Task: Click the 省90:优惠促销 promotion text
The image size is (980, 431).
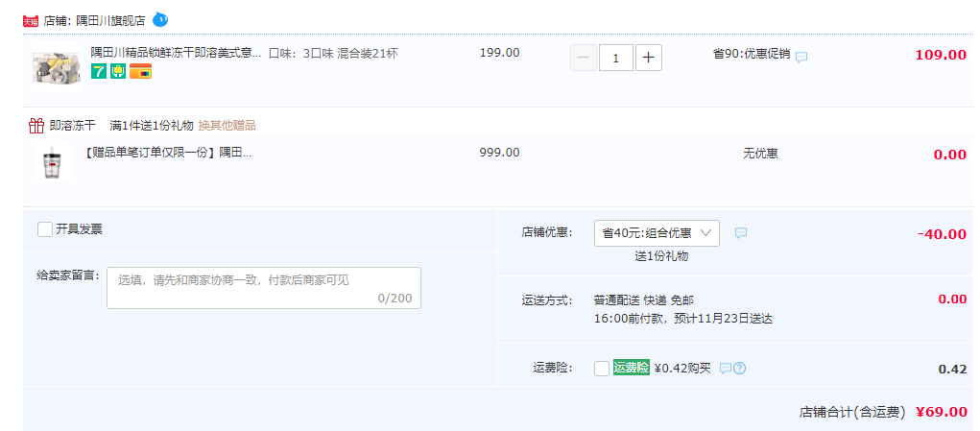Action: tap(752, 55)
